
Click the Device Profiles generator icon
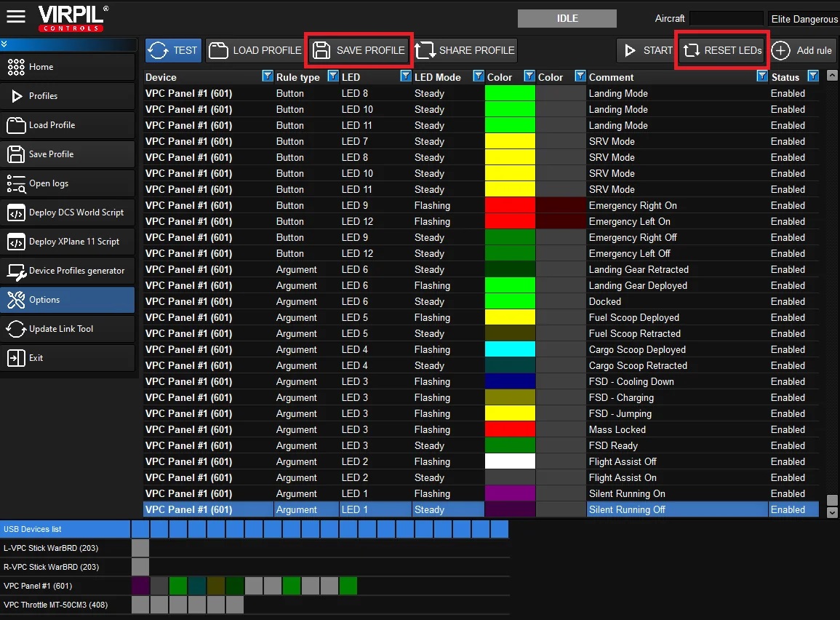(16, 271)
